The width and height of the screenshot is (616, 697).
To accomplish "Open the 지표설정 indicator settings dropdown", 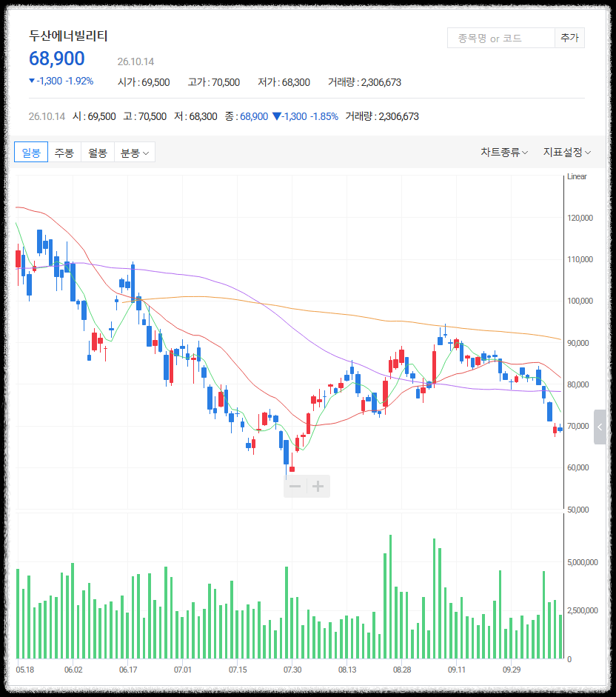I will 567,153.
